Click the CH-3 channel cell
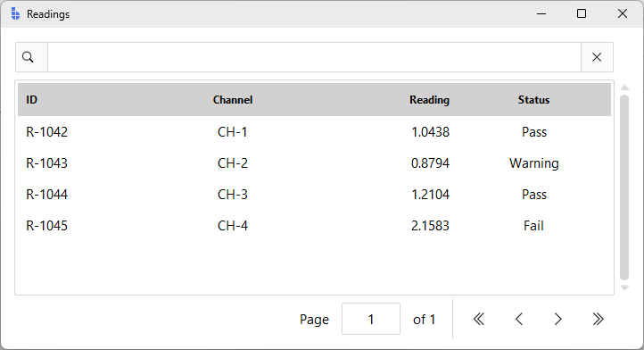The height and width of the screenshot is (350, 644). pos(233,195)
